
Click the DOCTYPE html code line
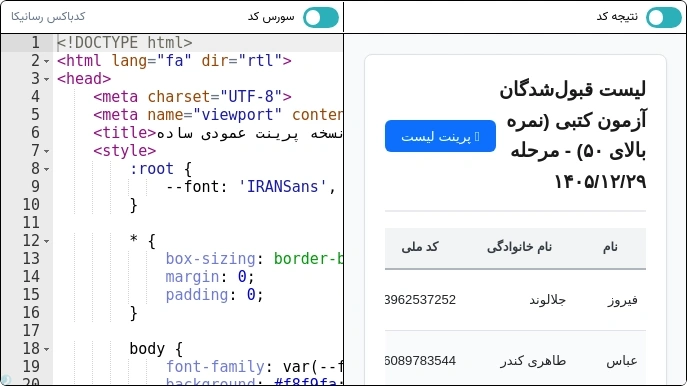point(124,43)
